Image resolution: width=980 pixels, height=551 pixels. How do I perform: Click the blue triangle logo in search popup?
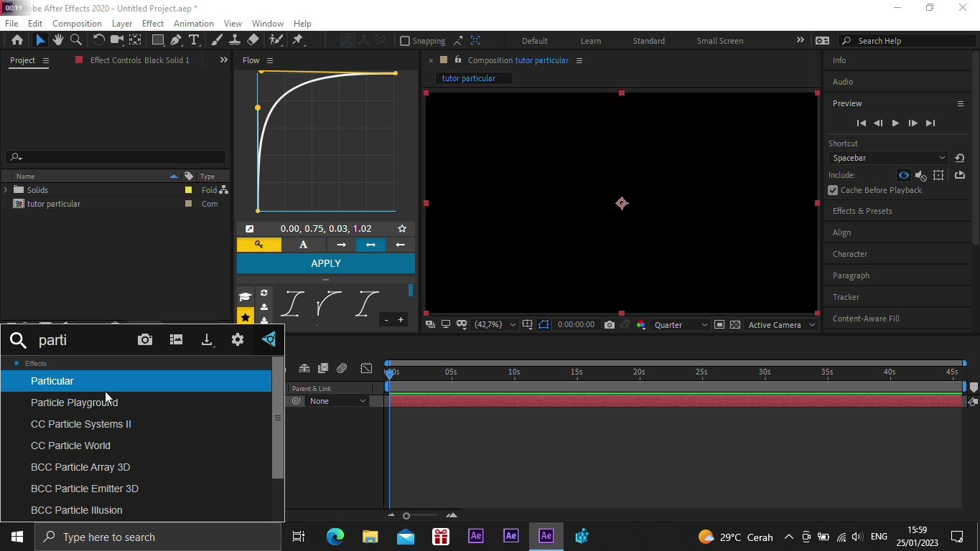(x=269, y=339)
